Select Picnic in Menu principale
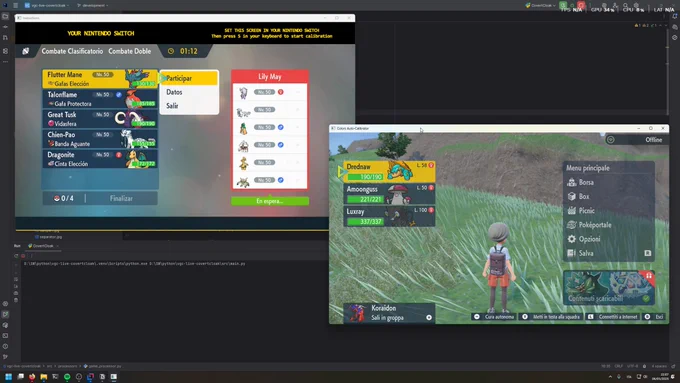Image resolution: width=680 pixels, height=383 pixels. [x=608, y=211]
